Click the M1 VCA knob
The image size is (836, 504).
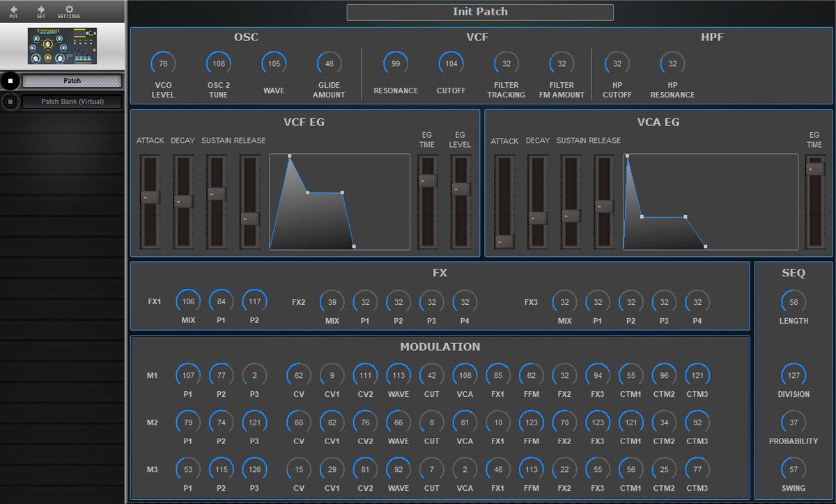(x=465, y=375)
